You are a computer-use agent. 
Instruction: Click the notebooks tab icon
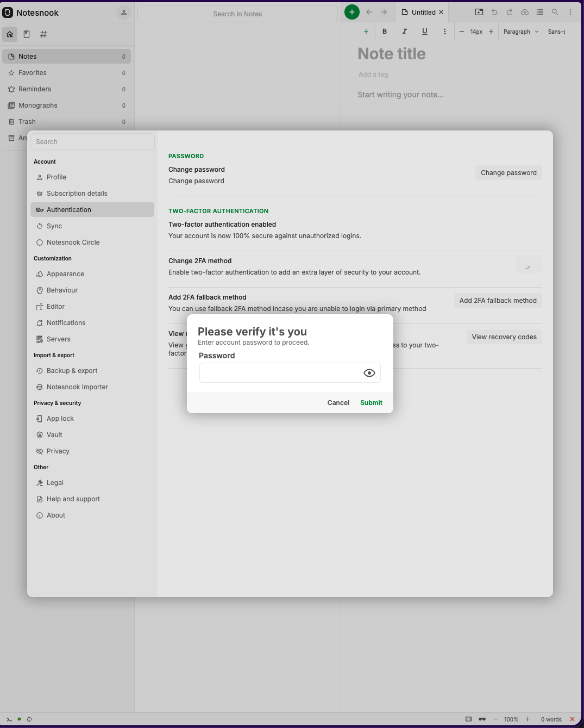[x=27, y=34]
